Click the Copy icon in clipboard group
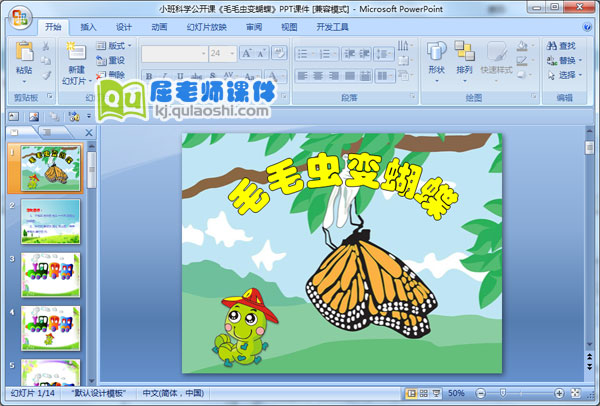Screen dimensions: 600x406 46,60
